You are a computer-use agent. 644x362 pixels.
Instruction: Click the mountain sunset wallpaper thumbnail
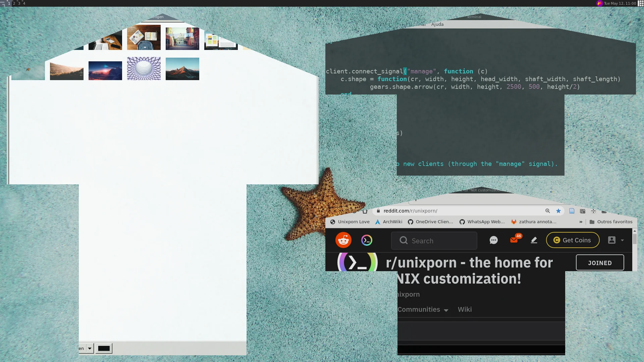click(x=182, y=69)
